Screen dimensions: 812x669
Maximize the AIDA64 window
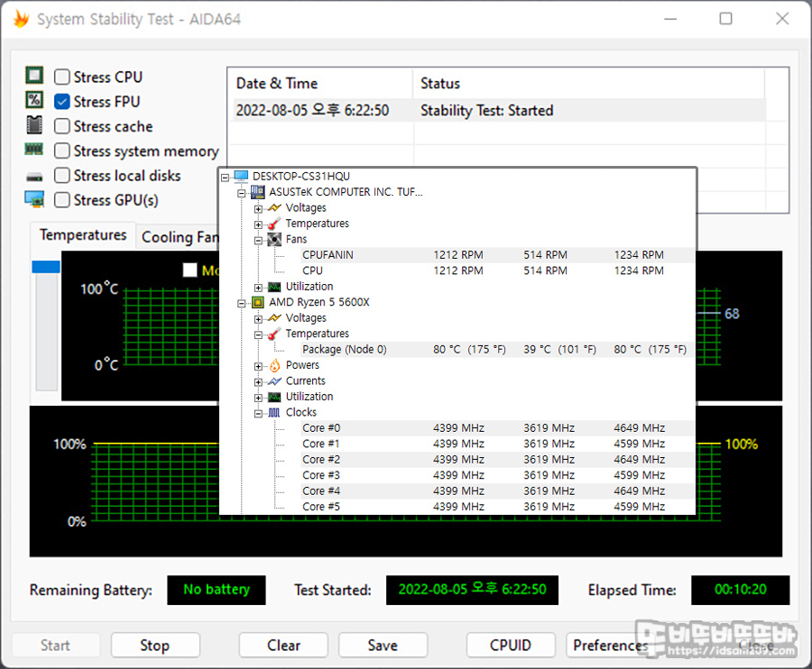pyautogui.click(x=726, y=19)
